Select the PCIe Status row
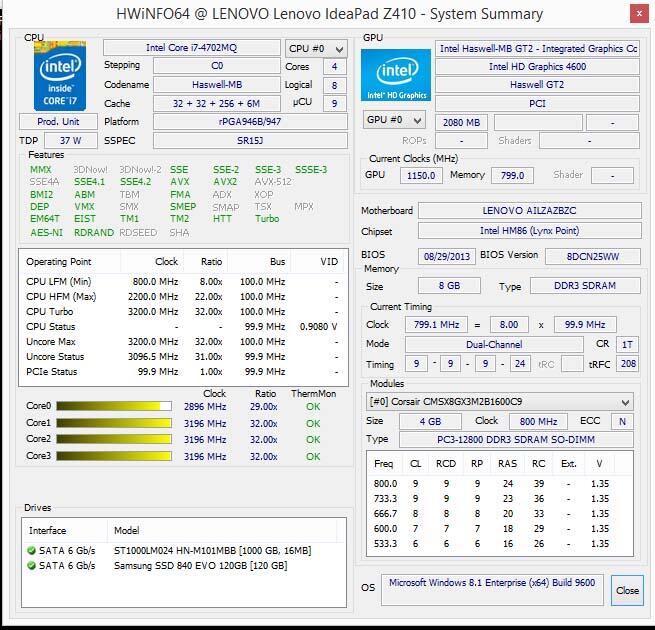This screenshot has width=655, height=630. [183, 372]
